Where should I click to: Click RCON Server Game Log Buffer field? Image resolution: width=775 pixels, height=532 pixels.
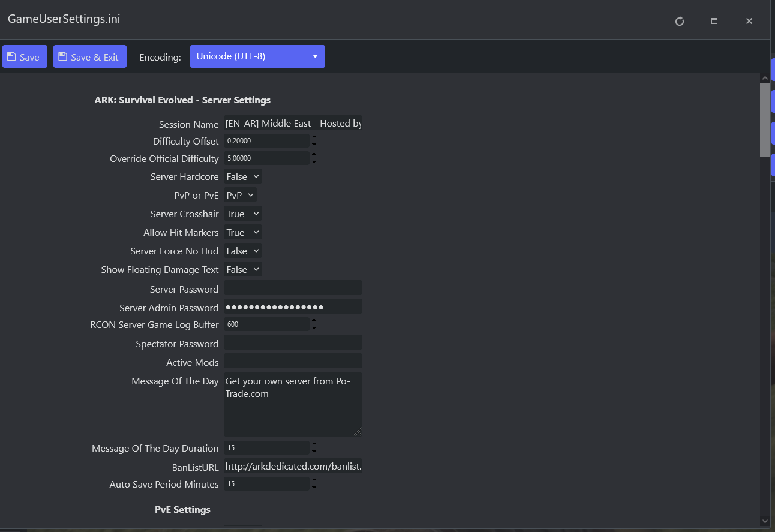266,324
